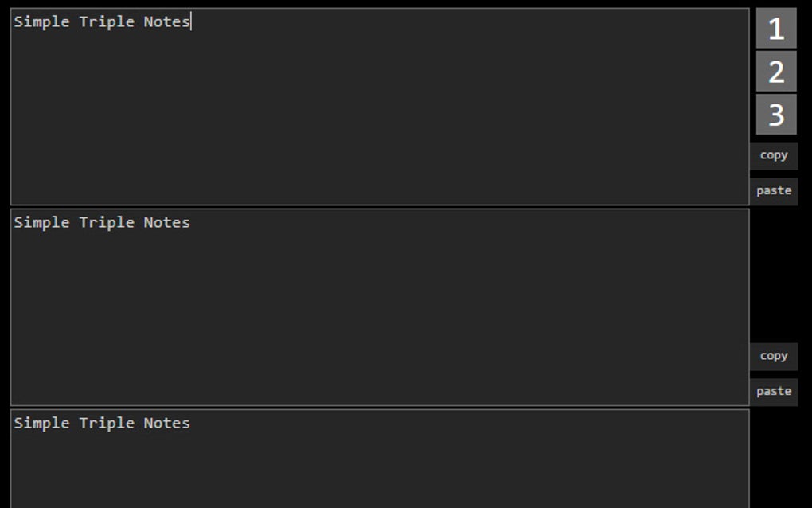Image resolution: width=812 pixels, height=508 pixels.
Task: Activate the number 2 slot button
Action: point(775,72)
